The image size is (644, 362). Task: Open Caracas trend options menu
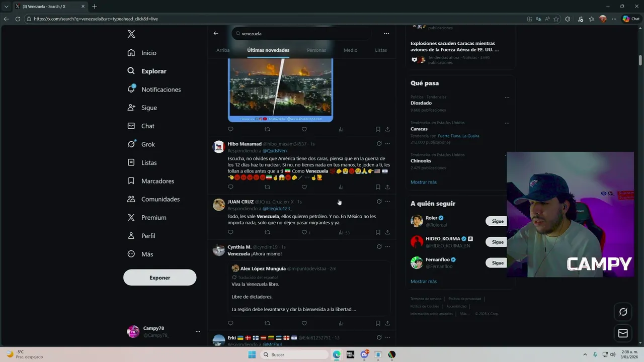[507, 123]
